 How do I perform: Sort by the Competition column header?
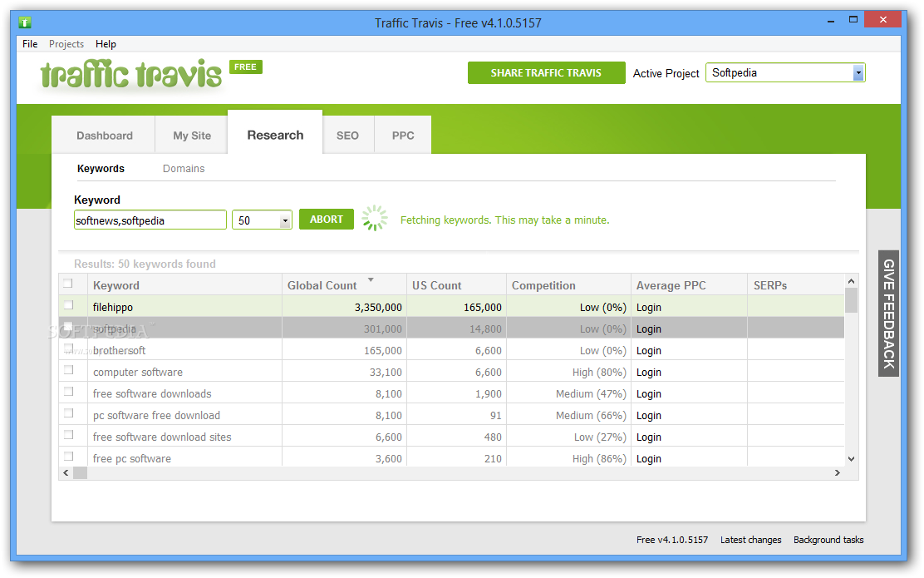[x=568, y=285]
